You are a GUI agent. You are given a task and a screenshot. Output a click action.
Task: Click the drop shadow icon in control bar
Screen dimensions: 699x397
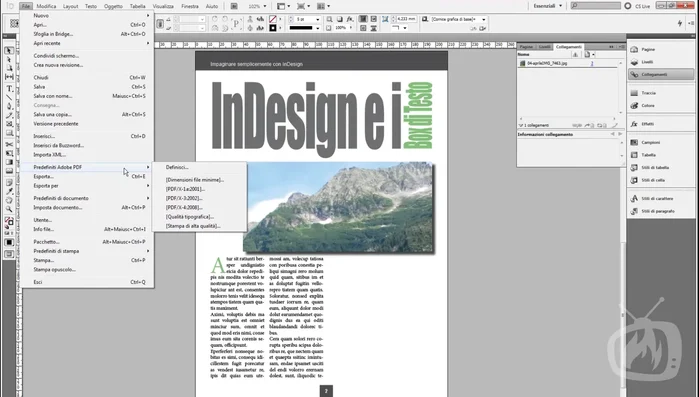(x=340, y=19)
